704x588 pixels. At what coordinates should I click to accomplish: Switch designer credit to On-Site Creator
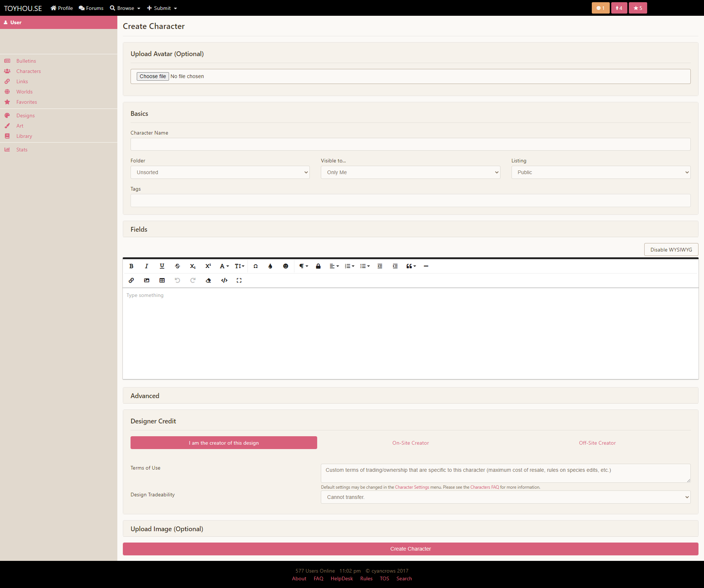tap(410, 442)
